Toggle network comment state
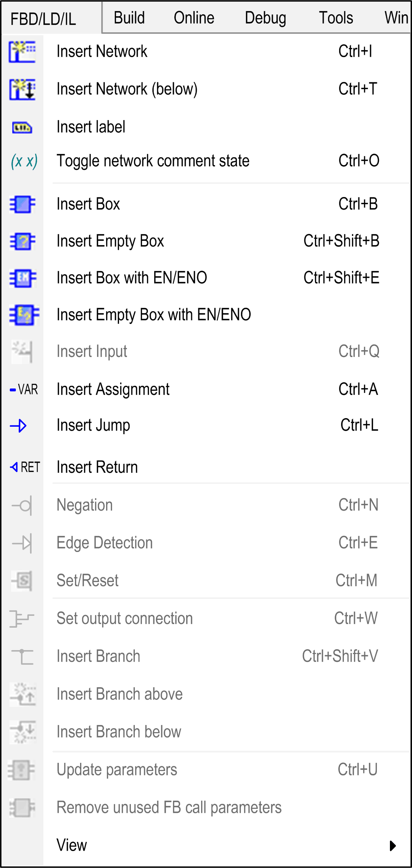This screenshot has width=412, height=868. click(153, 161)
